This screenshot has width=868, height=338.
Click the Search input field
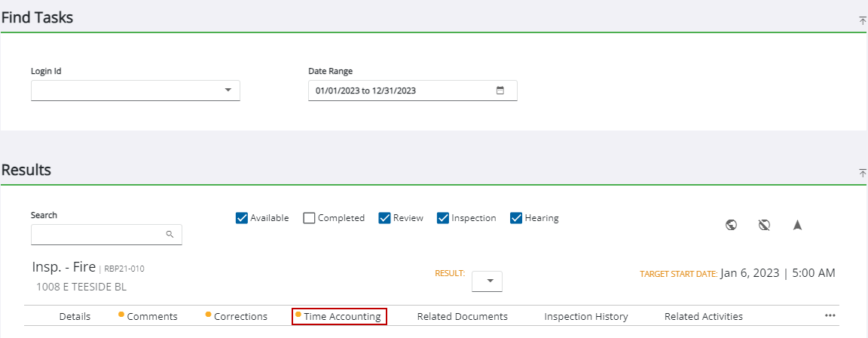106,235
